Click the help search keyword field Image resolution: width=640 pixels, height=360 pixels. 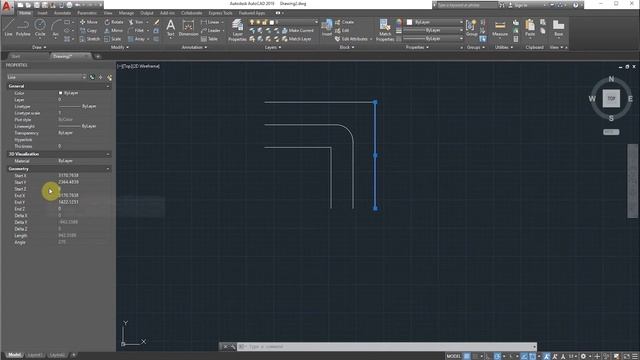[467, 5]
